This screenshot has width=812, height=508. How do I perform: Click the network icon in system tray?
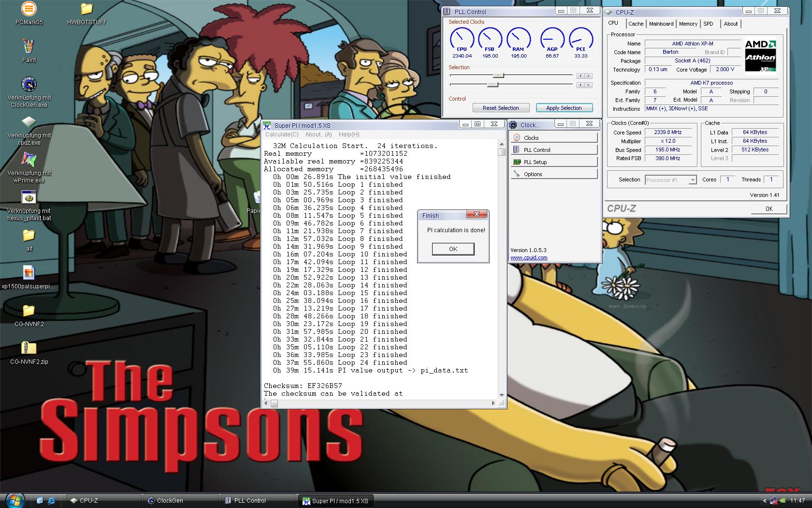click(774, 501)
